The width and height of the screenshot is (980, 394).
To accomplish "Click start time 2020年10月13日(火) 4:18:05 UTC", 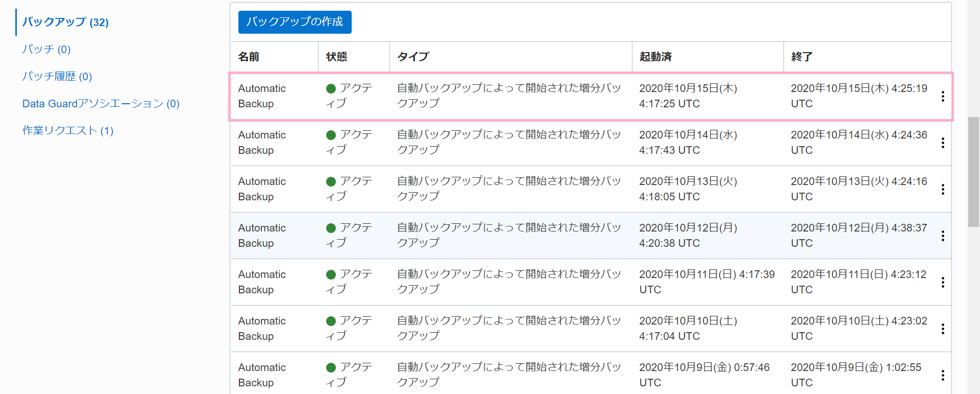I will (688, 189).
